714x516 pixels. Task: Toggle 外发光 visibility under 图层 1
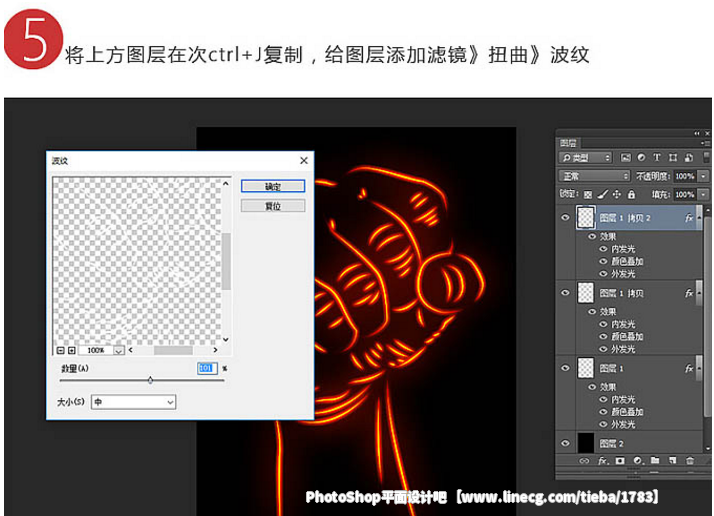(x=603, y=424)
